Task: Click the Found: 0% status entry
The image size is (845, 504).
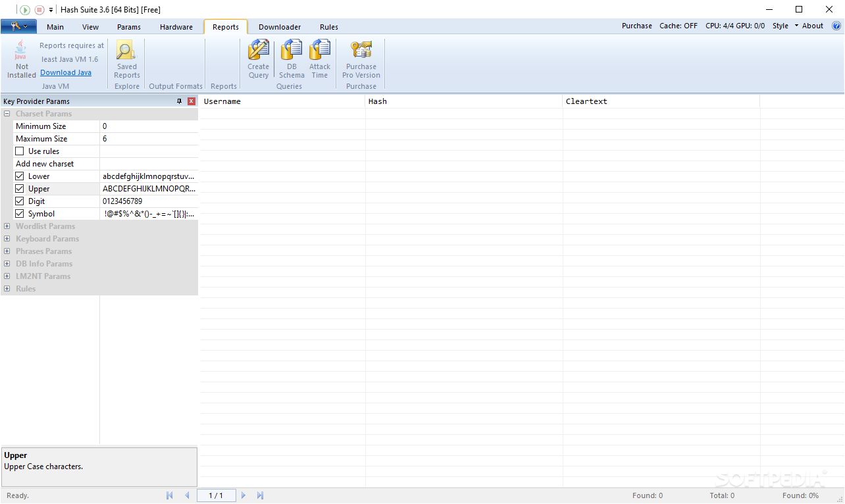Action: 800,495
